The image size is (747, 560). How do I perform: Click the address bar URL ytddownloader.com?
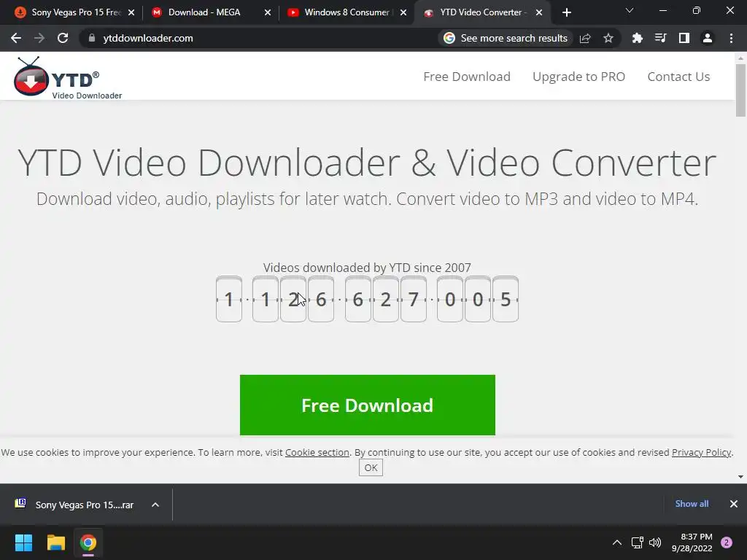(148, 38)
